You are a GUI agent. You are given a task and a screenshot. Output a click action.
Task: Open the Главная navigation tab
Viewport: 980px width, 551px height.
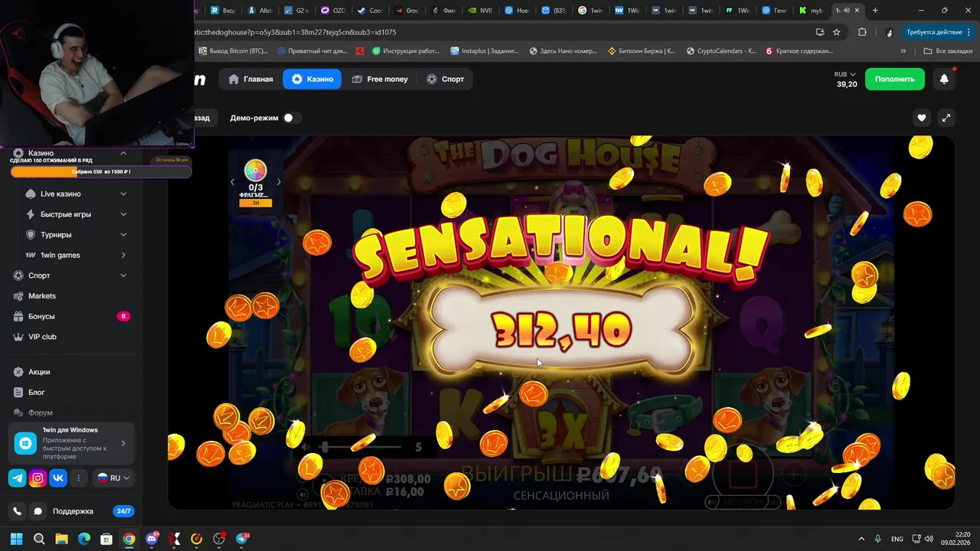pos(250,79)
